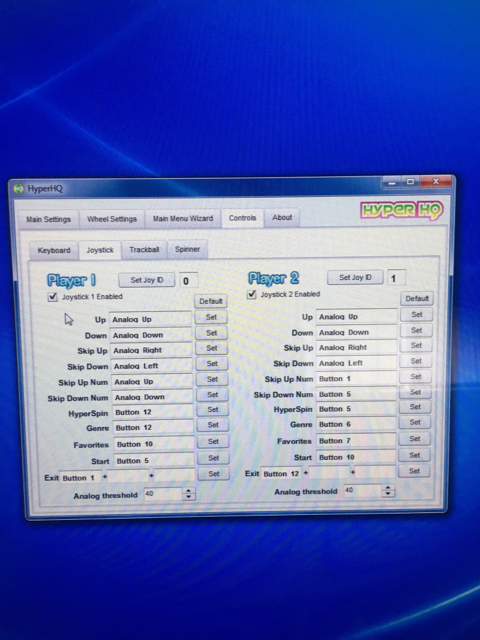Click Set for Player 1 Skip Down Num
Screen dimensions: 480x640
point(212,395)
